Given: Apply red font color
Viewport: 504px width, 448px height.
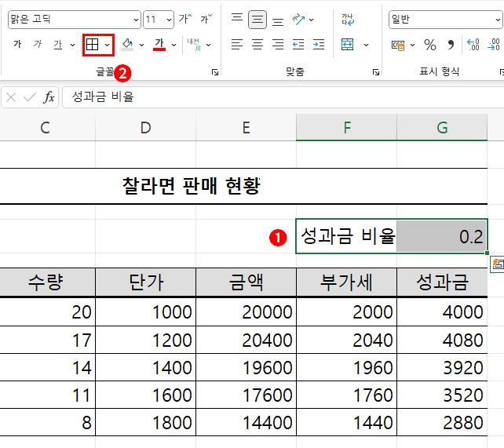Looking at the screenshot, I should [x=159, y=44].
